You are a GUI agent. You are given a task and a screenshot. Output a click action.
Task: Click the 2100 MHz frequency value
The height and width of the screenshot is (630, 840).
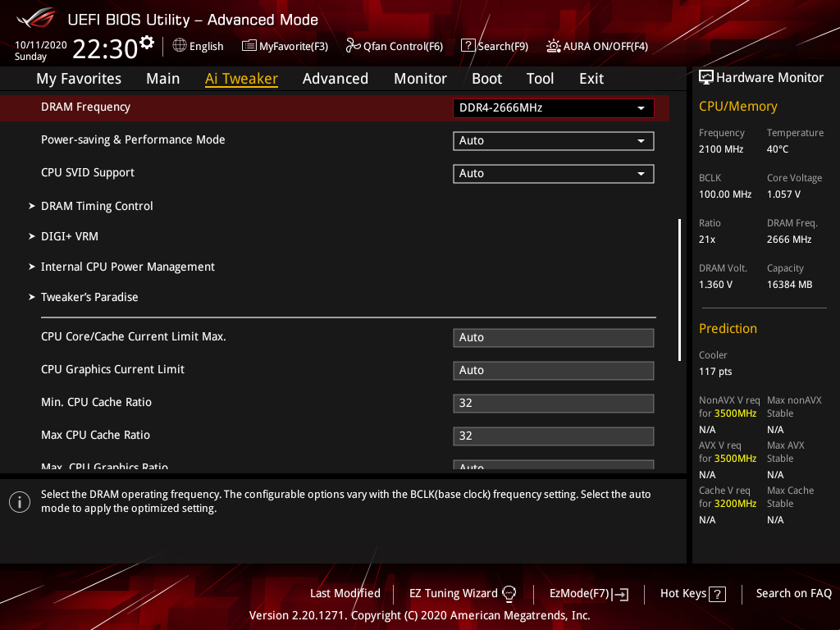[721, 149]
